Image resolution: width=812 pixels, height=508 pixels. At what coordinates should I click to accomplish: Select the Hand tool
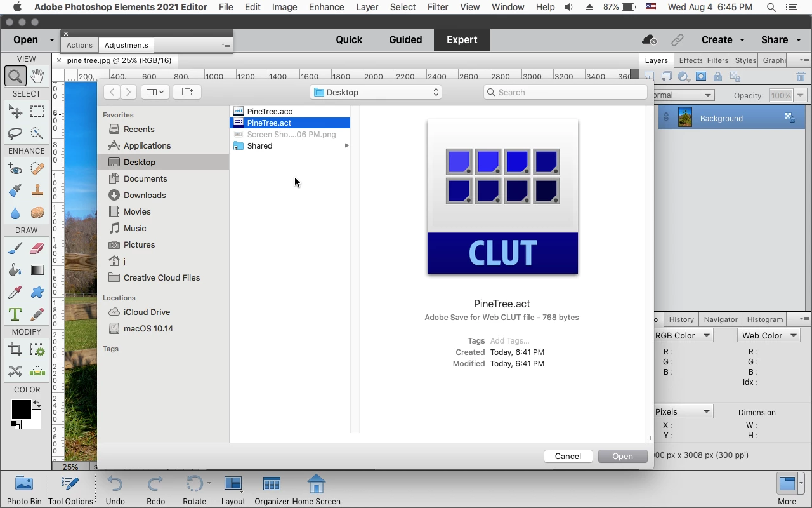37,76
